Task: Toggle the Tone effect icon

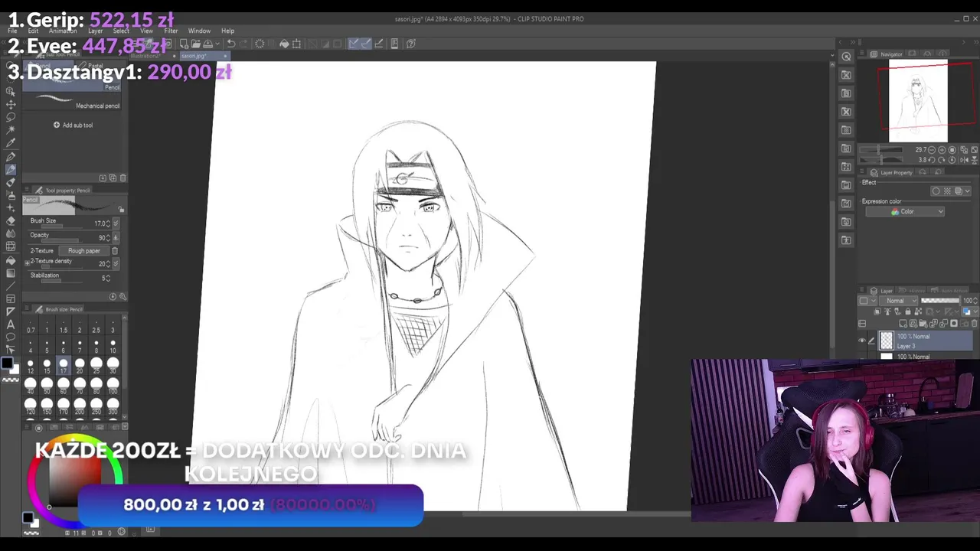Action: pos(947,191)
